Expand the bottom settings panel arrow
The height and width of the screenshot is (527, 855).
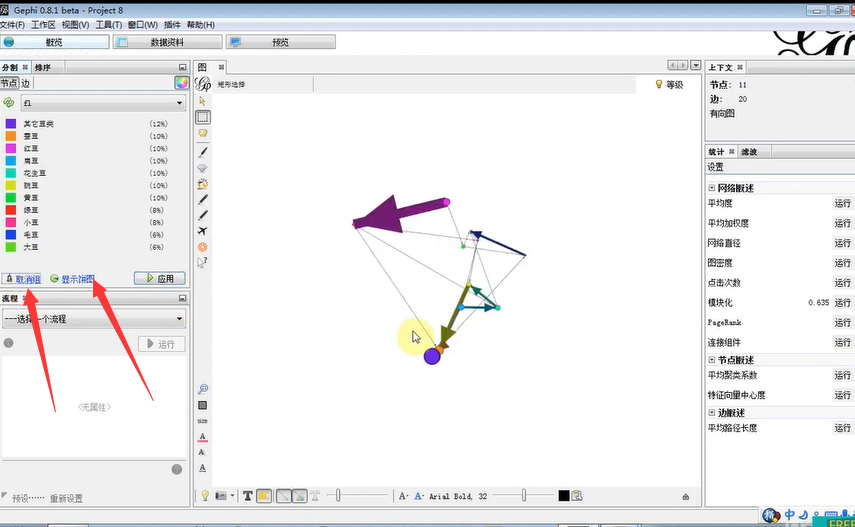[686, 496]
